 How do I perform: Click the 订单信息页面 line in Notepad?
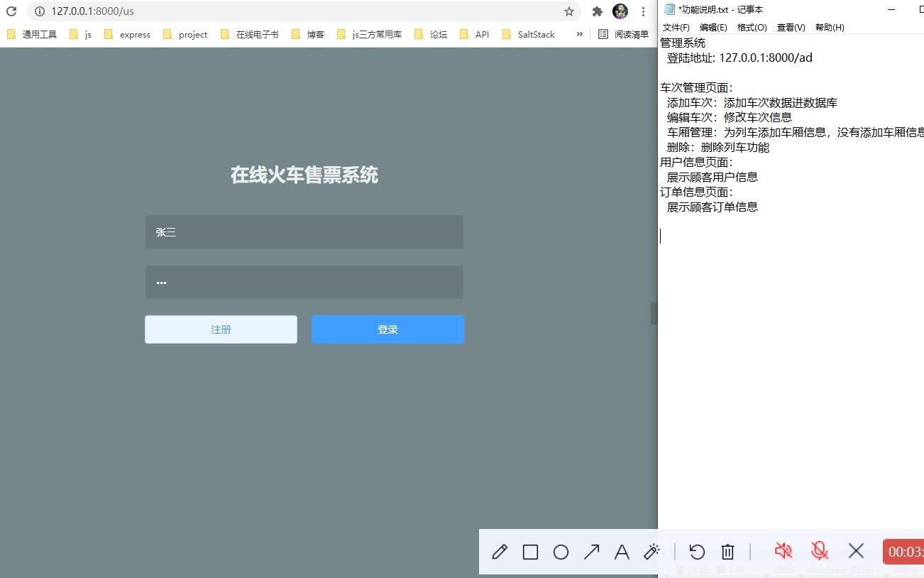(x=696, y=192)
